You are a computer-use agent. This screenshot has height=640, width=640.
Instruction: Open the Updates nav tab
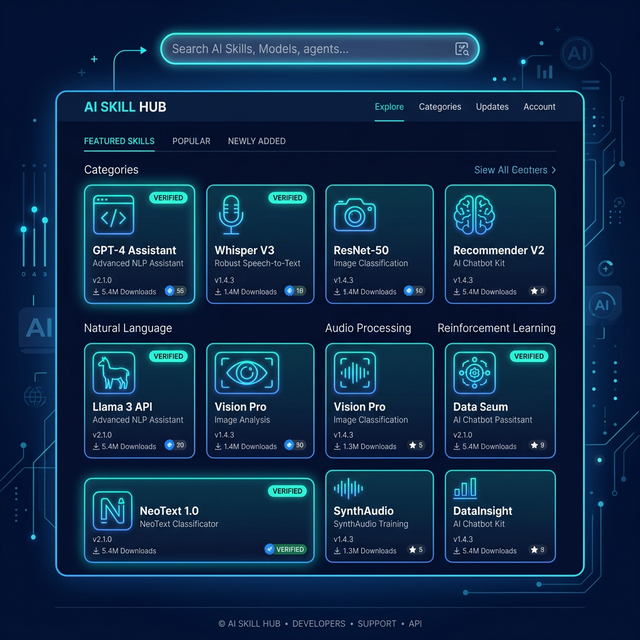click(x=492, y=107)
